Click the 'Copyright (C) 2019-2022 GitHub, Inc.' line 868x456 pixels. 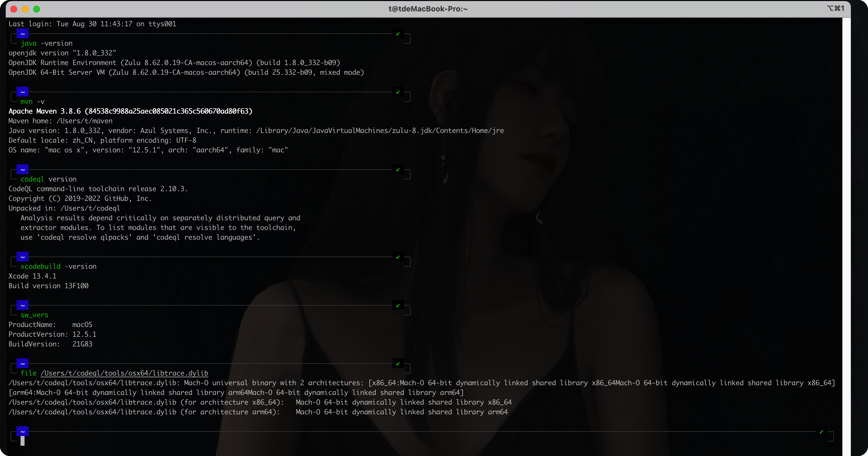[x=80, y=199]
